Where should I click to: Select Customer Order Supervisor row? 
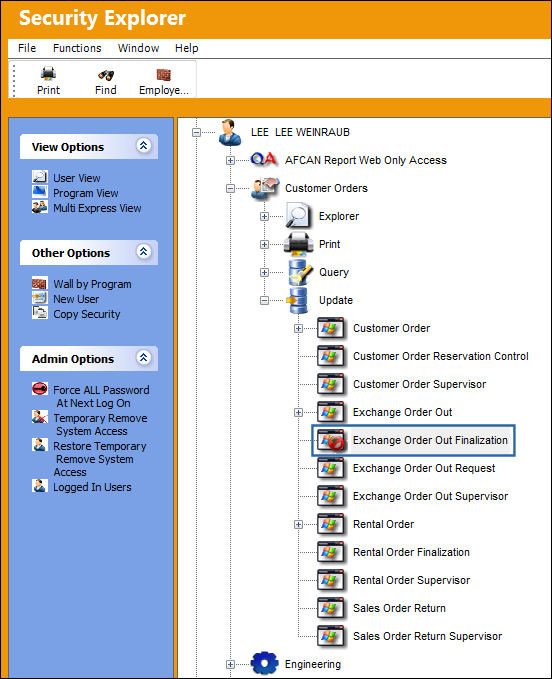click(x=420, y=385)
